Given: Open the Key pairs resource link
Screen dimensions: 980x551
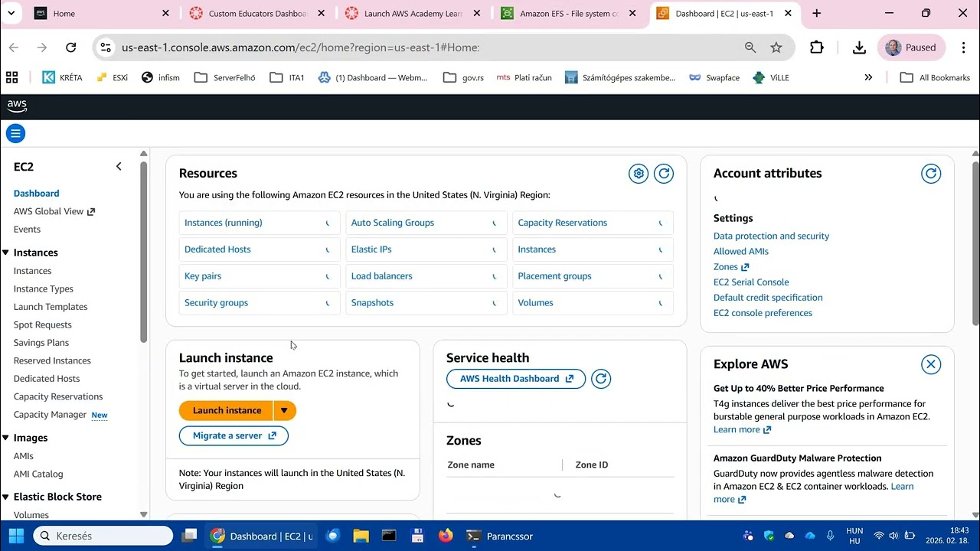Looking at the screenshot, I should tap(203, 276).
